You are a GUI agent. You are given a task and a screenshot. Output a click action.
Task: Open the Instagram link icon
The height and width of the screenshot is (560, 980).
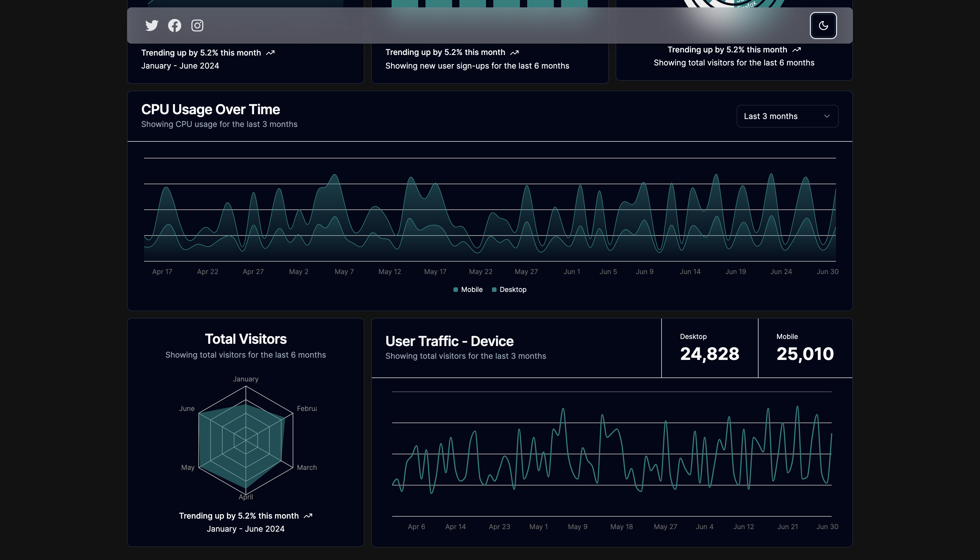(x=197, y=26)
